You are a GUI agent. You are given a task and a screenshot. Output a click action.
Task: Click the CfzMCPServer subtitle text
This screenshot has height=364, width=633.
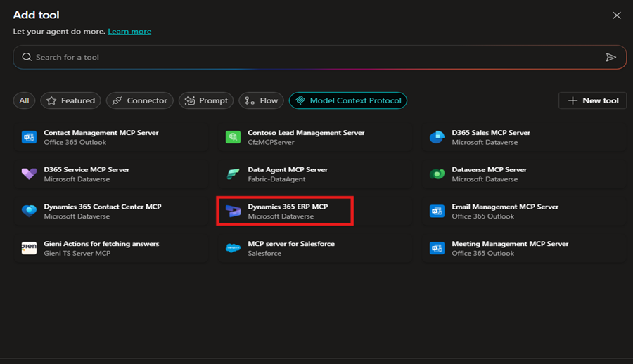[271, 143]
